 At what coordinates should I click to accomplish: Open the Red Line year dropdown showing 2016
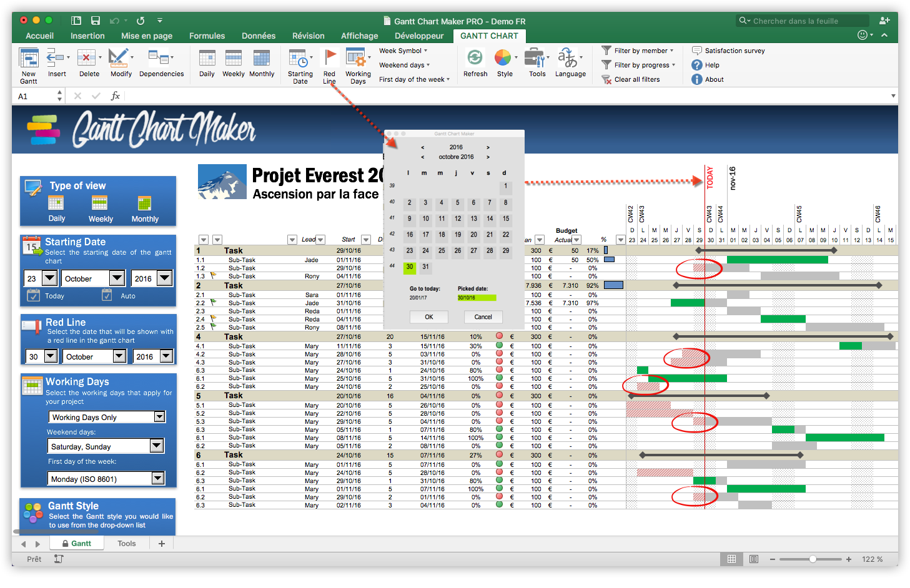(x=166, y=356)
